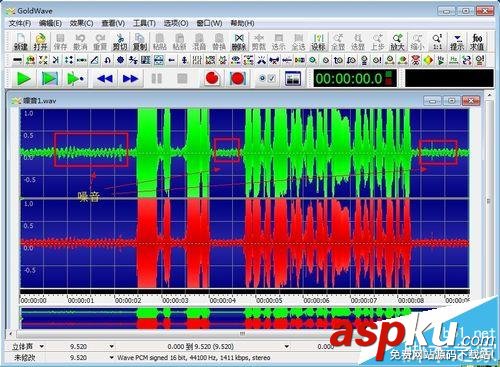The width and height of the screenshot is (500, 367).
Task: Click the blue dot effect icon in effects bar
Action: pos(120,60)
